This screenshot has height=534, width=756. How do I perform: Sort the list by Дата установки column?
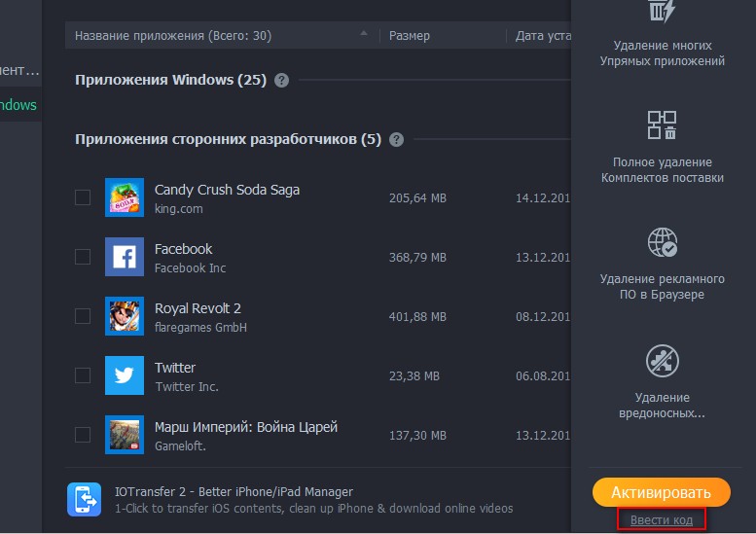tap(543, 36)
